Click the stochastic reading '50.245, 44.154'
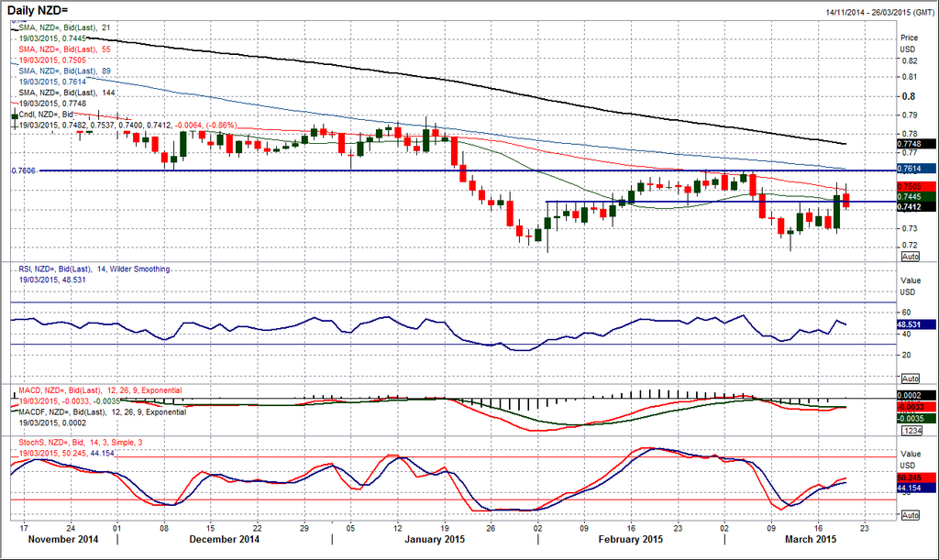Image resolution: width=939 pixels, height=560 pixels. (89, 453)
